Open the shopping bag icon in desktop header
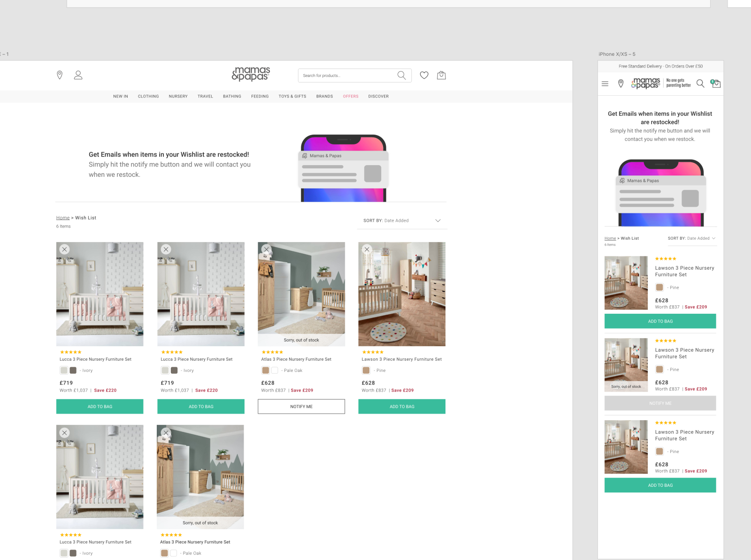The image size is (751, 560). [x=441, y=75]
